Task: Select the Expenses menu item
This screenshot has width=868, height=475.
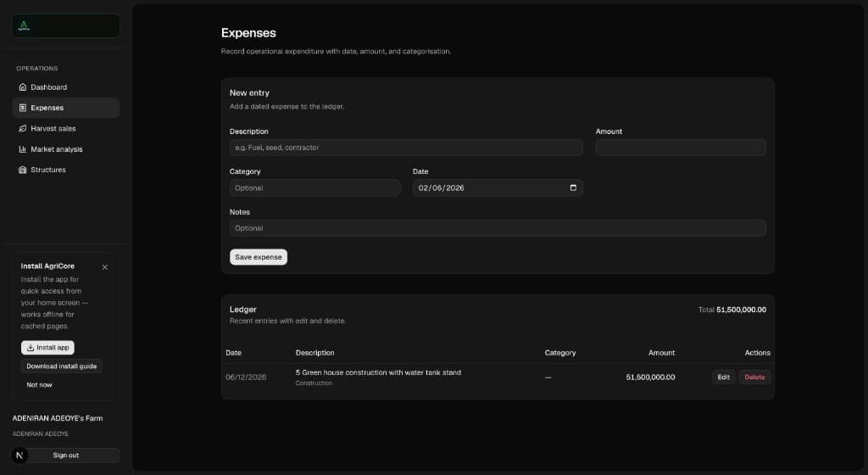Action: [x=66, y=108]
